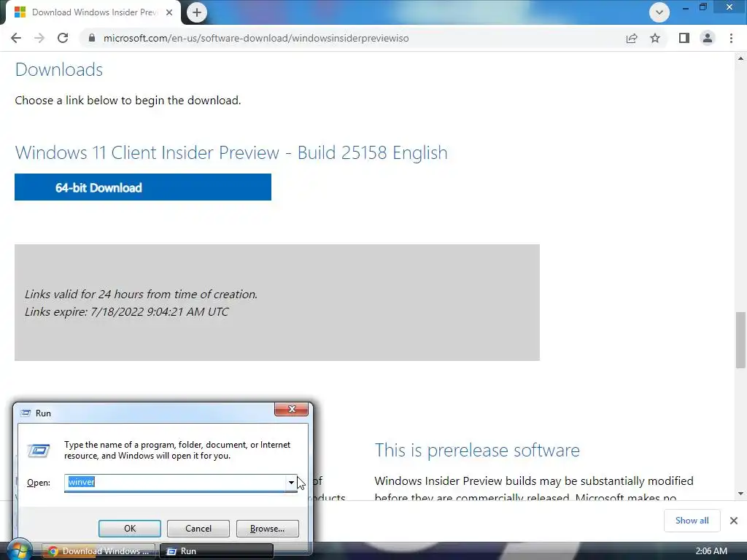Cancel the Run dialog
Image resolution: width=747 pixels, height=560 pixels.
[198, 529]
